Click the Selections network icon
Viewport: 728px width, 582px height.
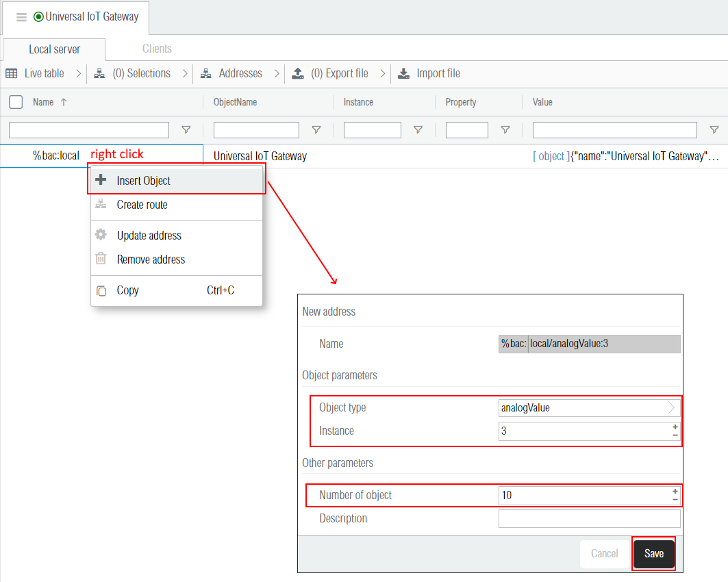pyautogui.click(x=99, y=73)
